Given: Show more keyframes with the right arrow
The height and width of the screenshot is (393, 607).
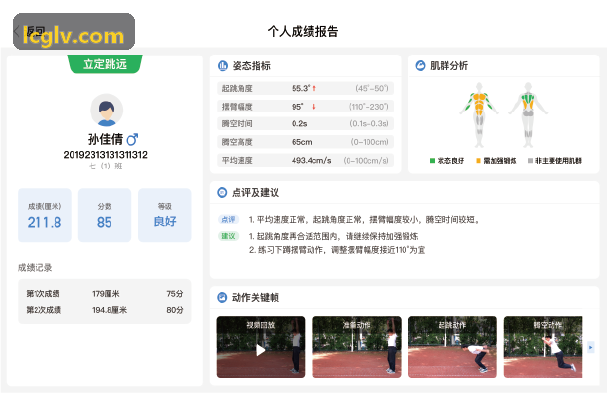Looking at the screenshot, I should point(590,347).
